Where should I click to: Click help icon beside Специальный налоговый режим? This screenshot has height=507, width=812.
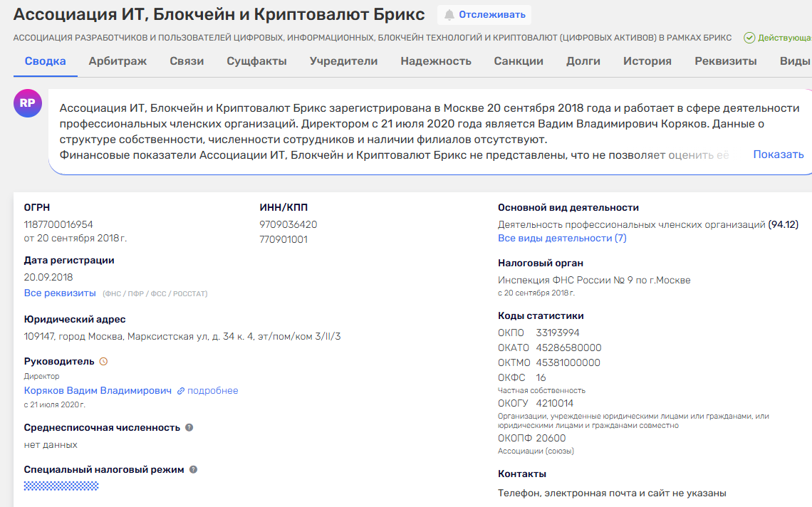(193, 470)
